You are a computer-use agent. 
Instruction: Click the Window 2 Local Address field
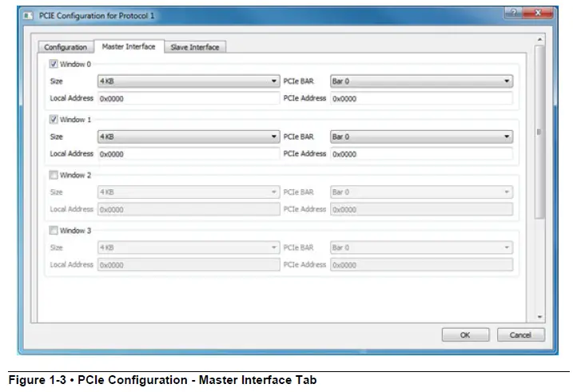click(189, 209)
